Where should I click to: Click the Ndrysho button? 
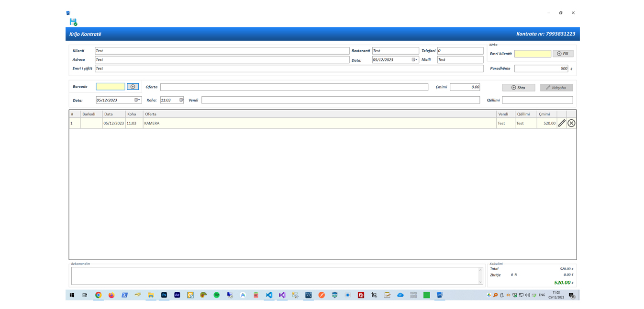click(556, 88)
